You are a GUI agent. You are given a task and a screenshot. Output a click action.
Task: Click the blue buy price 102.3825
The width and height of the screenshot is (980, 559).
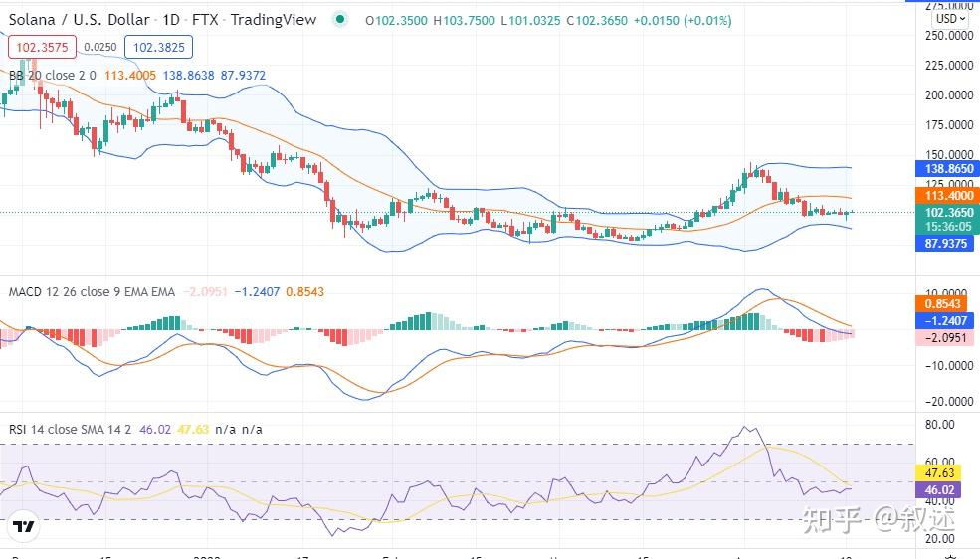(159, 47)
